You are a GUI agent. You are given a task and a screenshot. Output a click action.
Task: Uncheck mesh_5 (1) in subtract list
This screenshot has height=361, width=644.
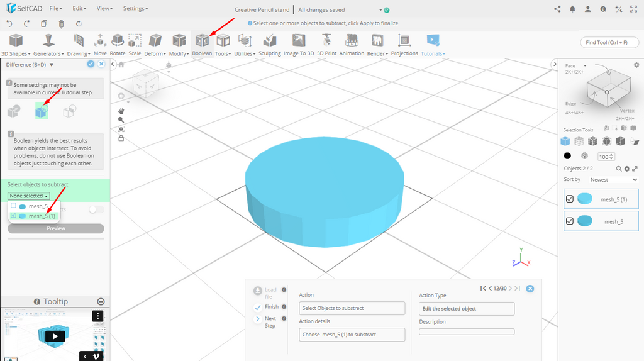tap(14, 216)
